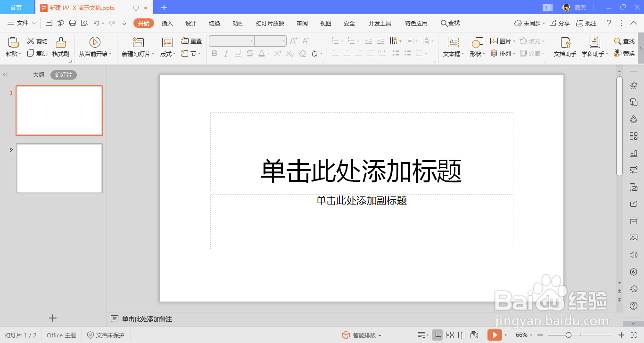644x343 pixels.
Task: Click the Not Synced (未同步) button
Action: coord(529,23)
